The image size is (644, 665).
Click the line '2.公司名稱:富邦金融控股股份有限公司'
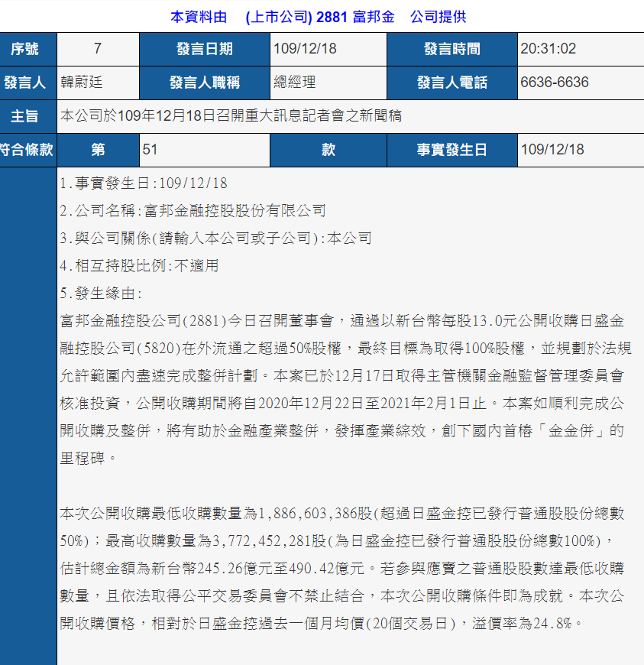coord(193,211)
